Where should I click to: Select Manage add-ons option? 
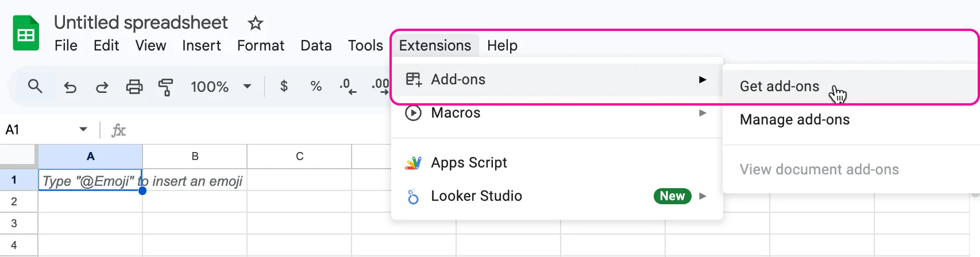(794, 120)
